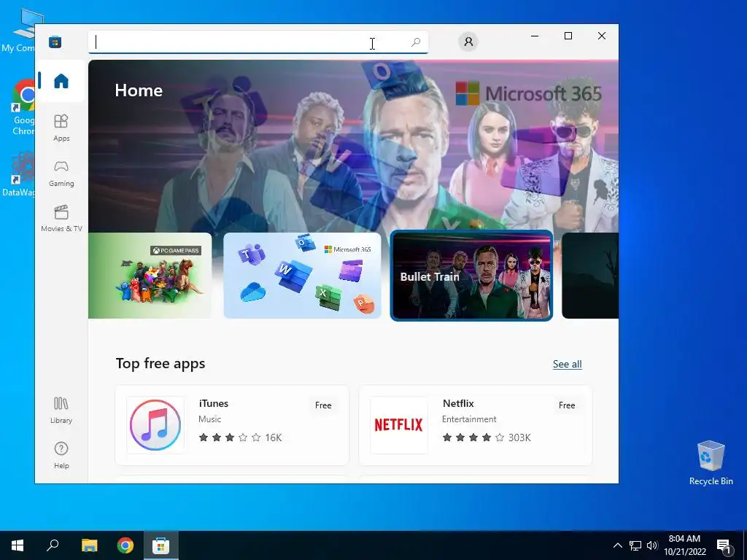Screen dimensions: 747x560
Task: Focus the Store search box
Action: (258, 42)
